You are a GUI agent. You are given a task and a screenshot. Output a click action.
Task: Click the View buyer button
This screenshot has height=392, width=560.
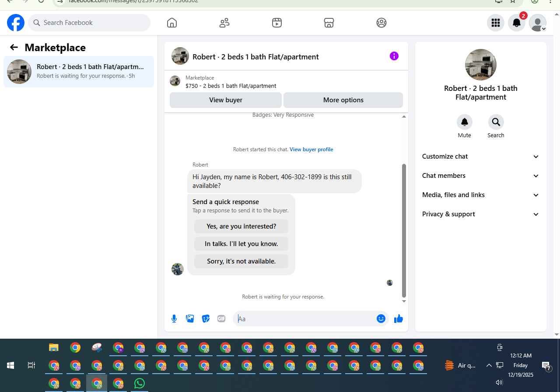(x=226, y=100)
